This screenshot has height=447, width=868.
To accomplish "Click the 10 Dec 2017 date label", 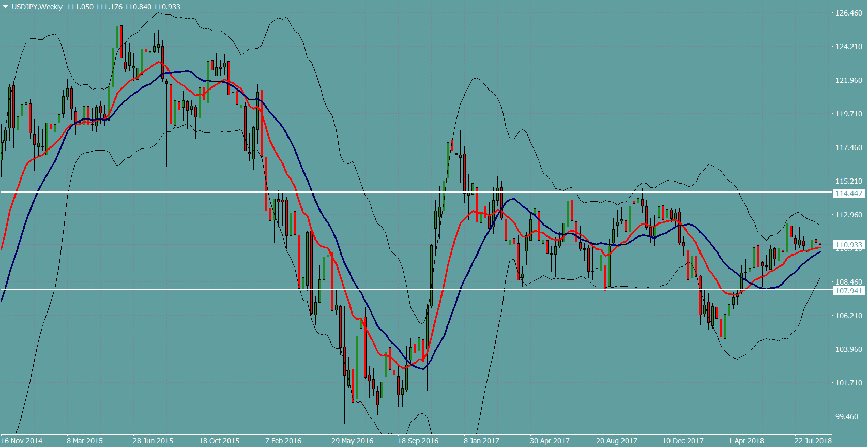I will pyautogui.click(x=683, y=441).
